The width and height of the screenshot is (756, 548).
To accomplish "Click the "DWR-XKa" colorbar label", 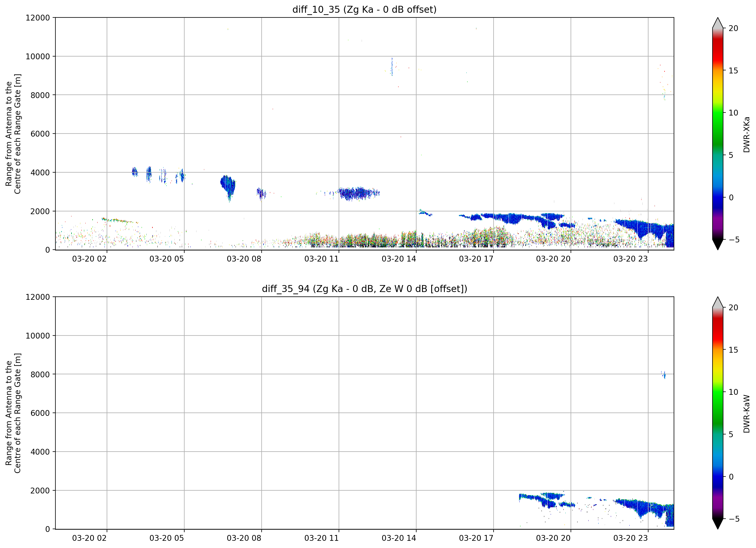I will [x=746, y=134].
